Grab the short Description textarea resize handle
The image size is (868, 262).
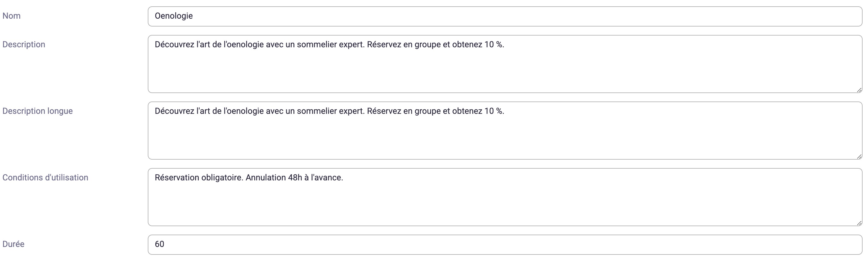(859, 90)
